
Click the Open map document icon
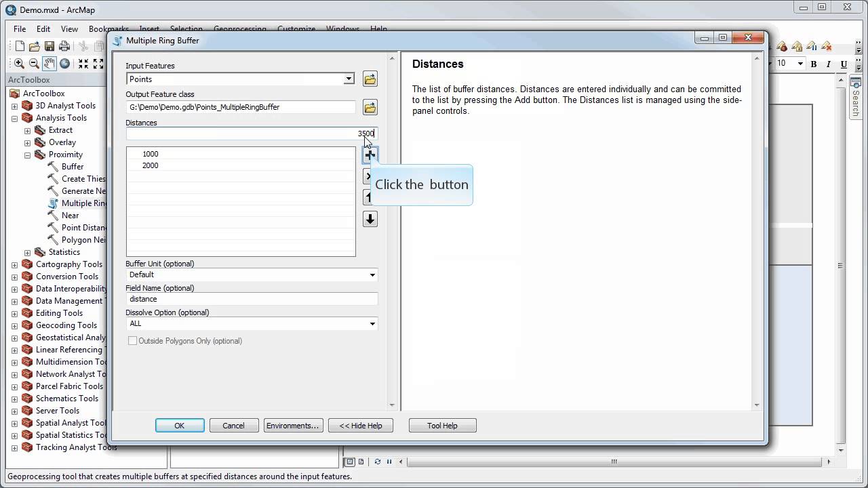(35, 46)
